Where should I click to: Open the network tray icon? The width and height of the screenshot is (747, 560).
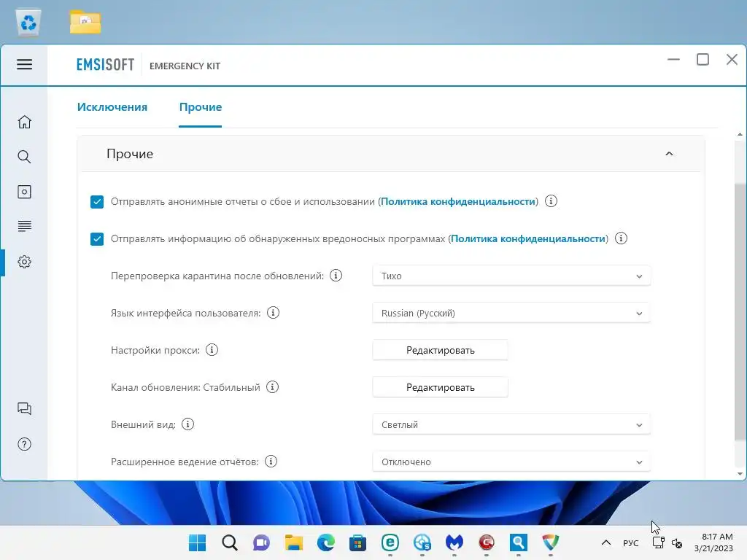[x=659, y=542]
